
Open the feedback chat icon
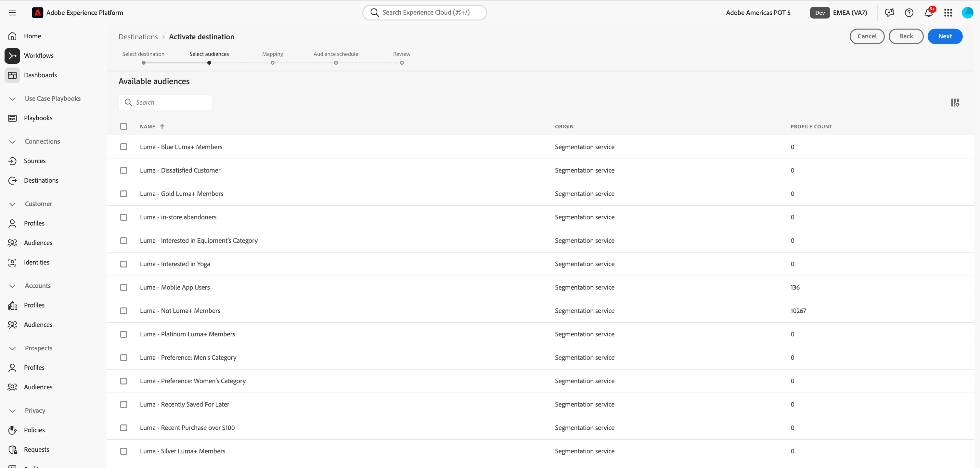(x=889, y=13)
